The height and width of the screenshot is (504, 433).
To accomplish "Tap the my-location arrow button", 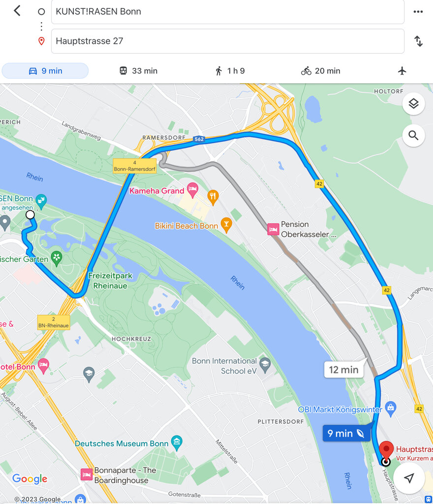I will tap(409, 478).
